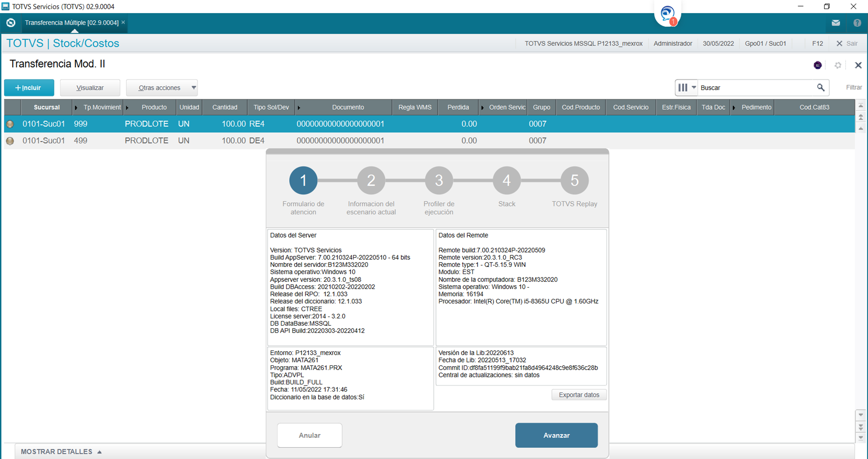Screen dimensions: 868x459
Task: Select the row with Tipo Sol/Dev DE4
Action: click(429, 141)
